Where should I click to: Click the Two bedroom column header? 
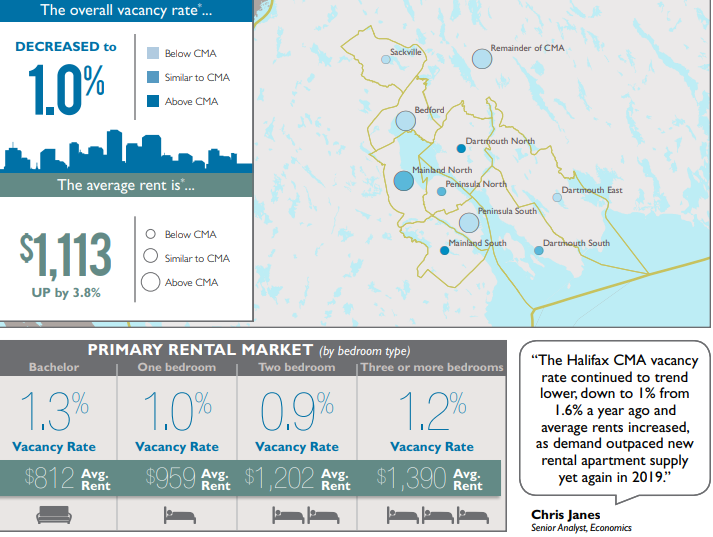297,368
